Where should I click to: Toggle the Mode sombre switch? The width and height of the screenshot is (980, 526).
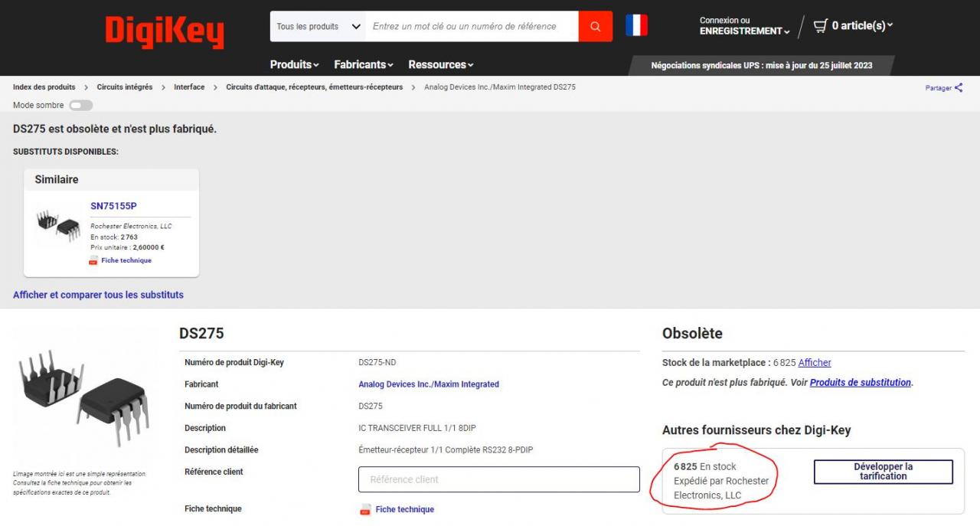click(80, 106)
